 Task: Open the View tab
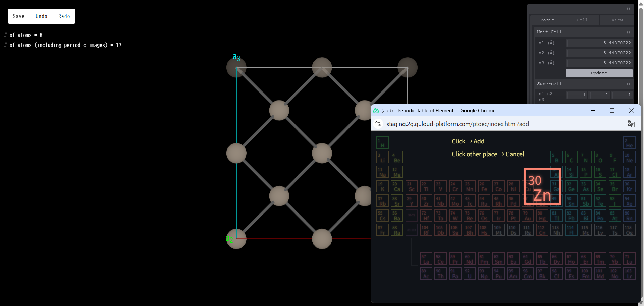[x=617, y=20]
